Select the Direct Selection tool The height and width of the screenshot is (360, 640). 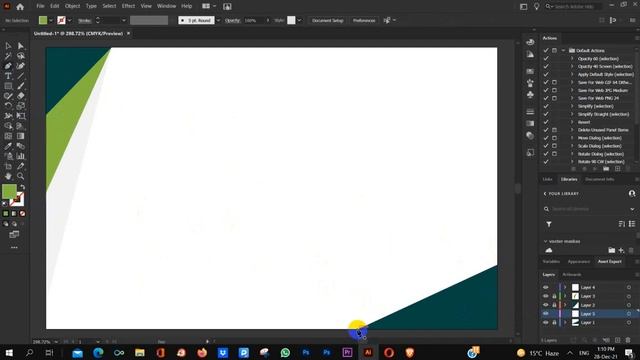click(20, 46)
